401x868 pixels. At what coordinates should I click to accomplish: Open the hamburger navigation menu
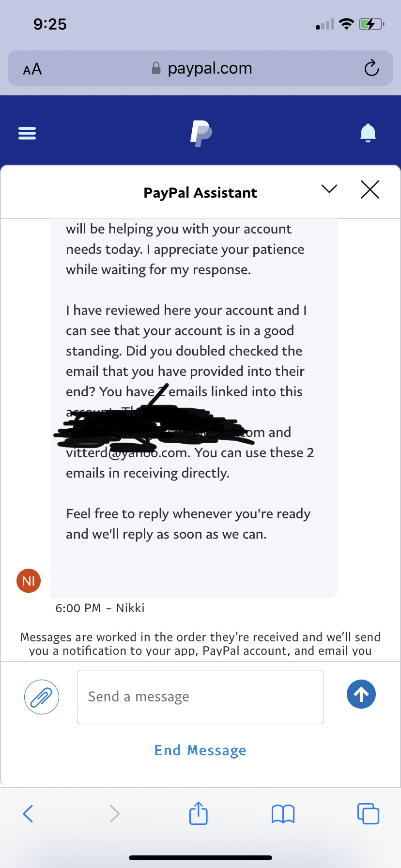coord(27,133)
